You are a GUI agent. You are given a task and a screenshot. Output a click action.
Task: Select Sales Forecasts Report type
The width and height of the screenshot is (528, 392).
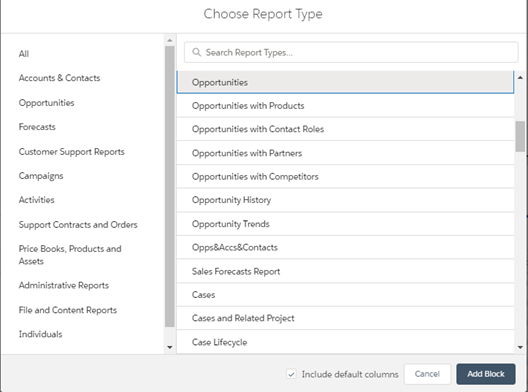(x=345, y=271)
